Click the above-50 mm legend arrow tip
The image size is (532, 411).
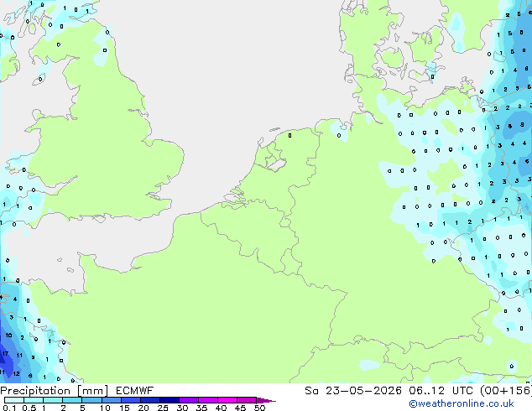[266, 400]
